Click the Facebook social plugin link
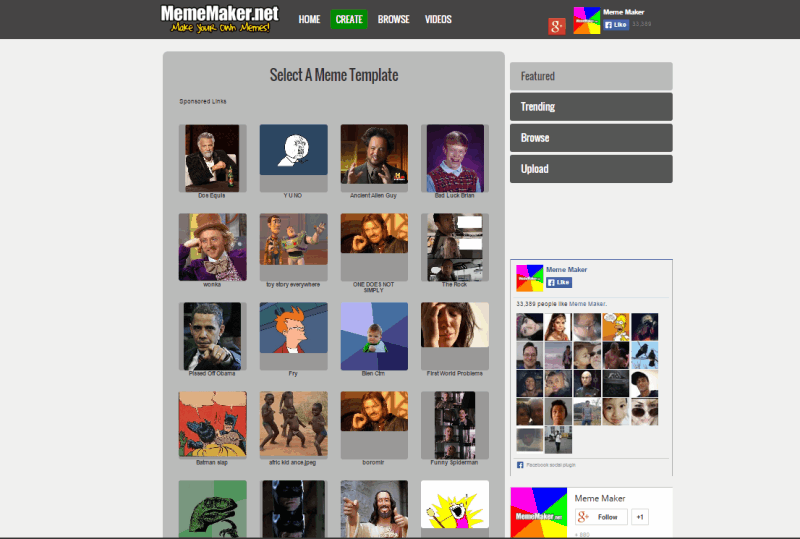The width and height of the screenshot is (800, 539). pos(551,465)
